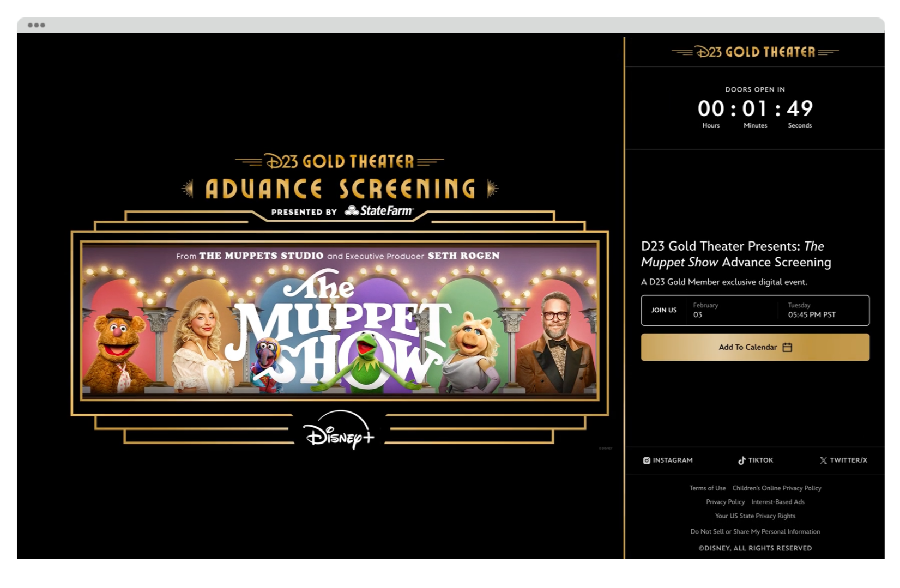This screenshot has width=900, height=588.
Task: Open the TWITTER/X link
Action: point(843,460)
